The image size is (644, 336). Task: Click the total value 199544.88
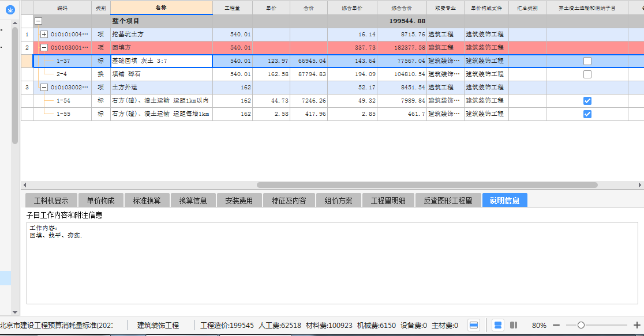[x=407, y=21]
